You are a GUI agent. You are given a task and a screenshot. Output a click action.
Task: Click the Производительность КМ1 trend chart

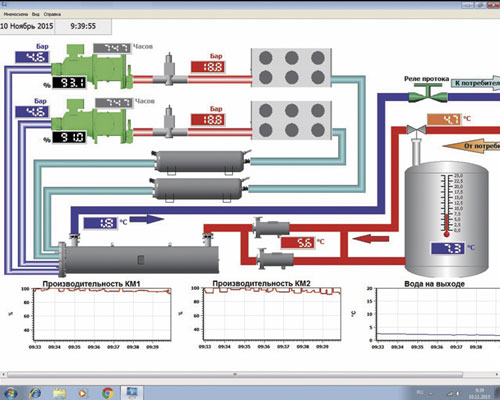tap(102, 314)
